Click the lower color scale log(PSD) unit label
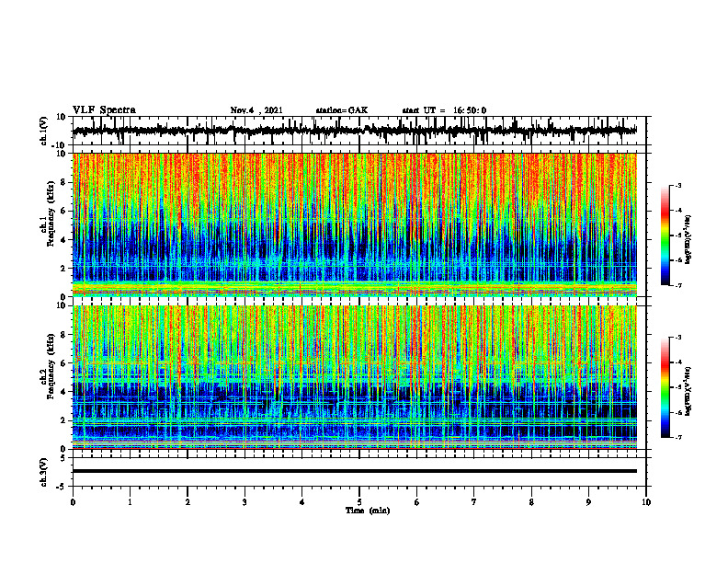 688,391
